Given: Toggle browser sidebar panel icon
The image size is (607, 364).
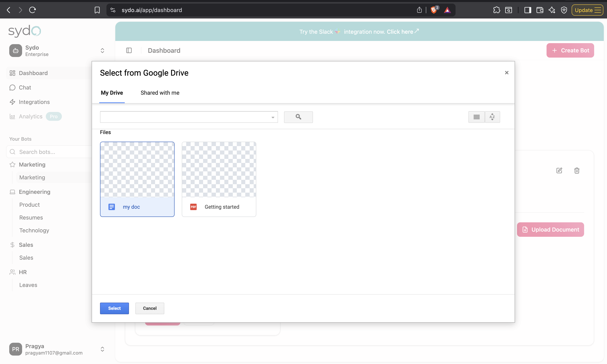Looking at the screenshot, I should pyautogui.click(x=528, y=10).
